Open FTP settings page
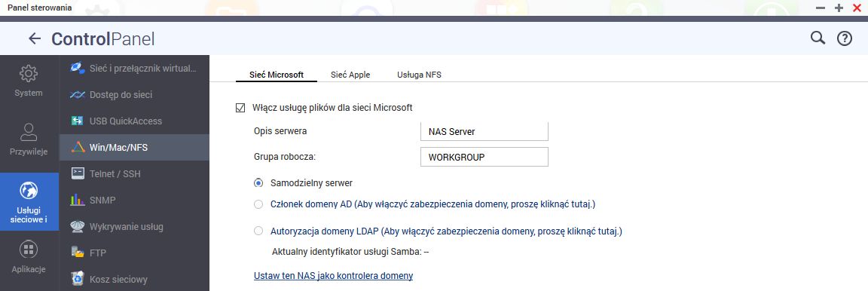The width and height of the screenshot is (868, 291). click(x=135, y=253)
